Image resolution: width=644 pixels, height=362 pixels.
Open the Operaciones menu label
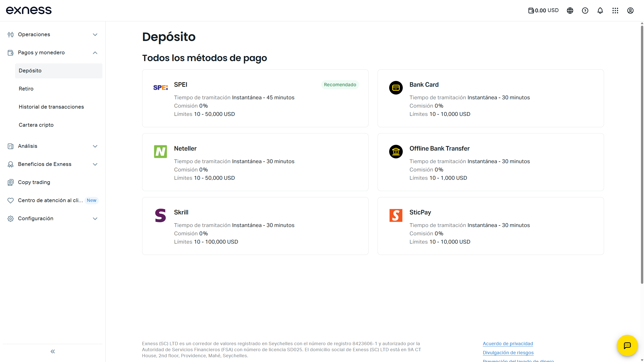tap(34, 34)
